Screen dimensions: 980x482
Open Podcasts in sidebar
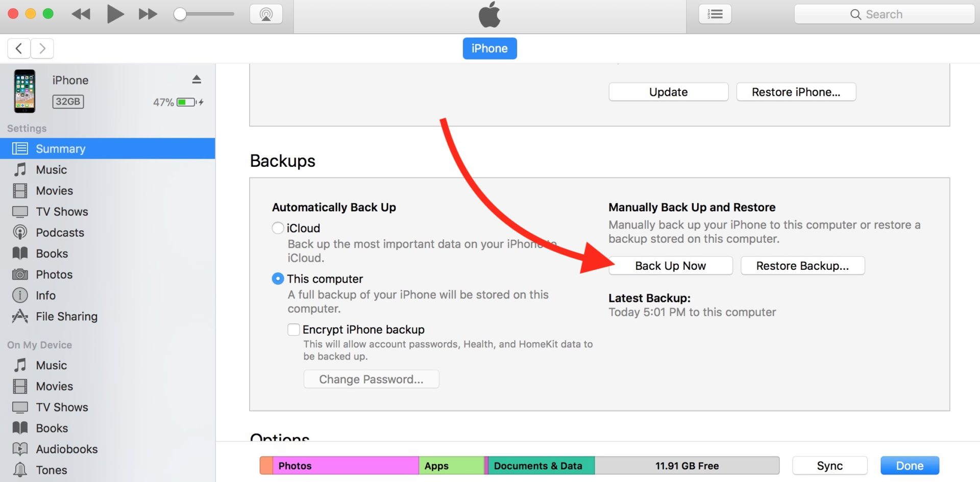click(x=107, y=232)
